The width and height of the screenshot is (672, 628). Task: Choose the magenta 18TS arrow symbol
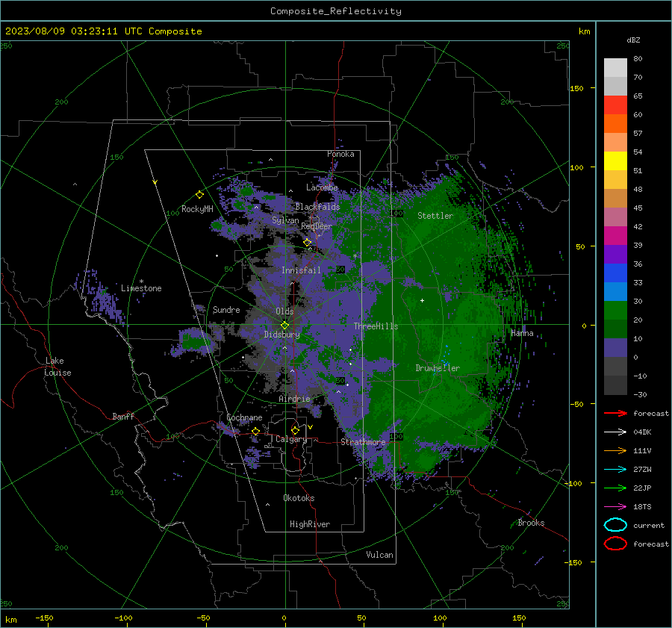(x=615, y=506)
